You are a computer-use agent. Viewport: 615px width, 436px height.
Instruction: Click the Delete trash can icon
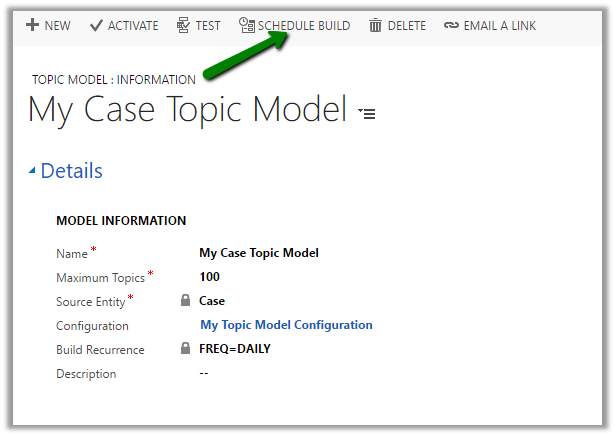coord(375,25)
